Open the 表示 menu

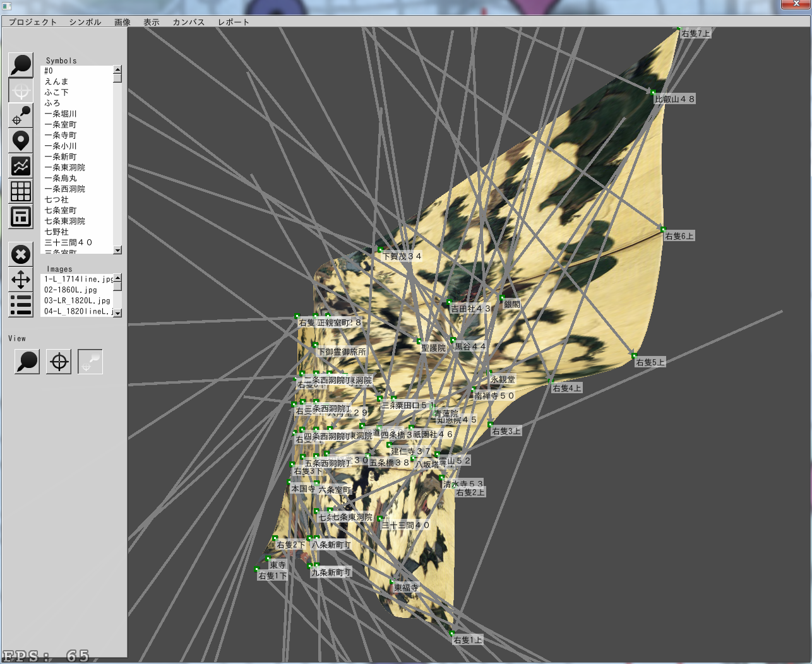[x=152, y=22]
